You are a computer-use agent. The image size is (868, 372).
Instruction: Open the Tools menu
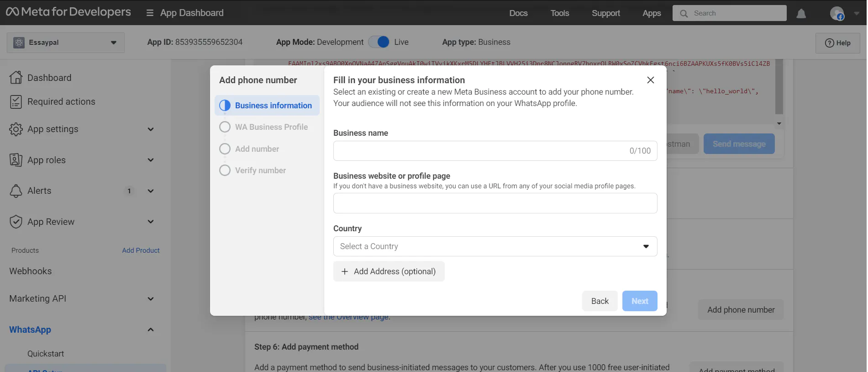coord(560,13)
